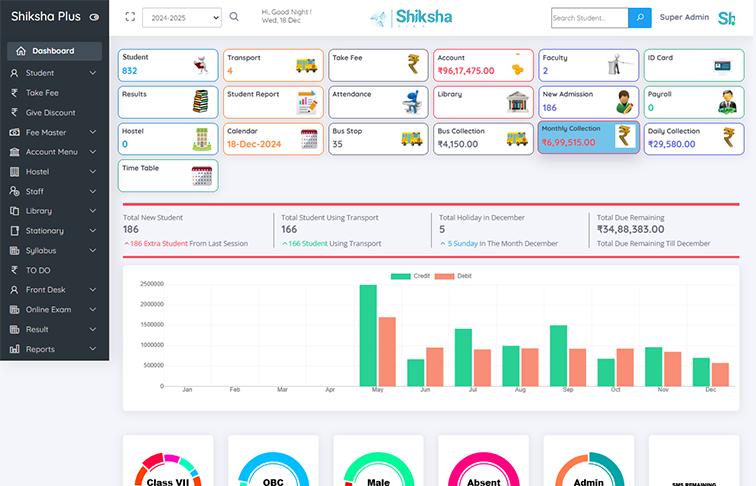Click the Class VII donut chart
The image size is (756, 486).
pyautogui.click(x=168, y=470)
